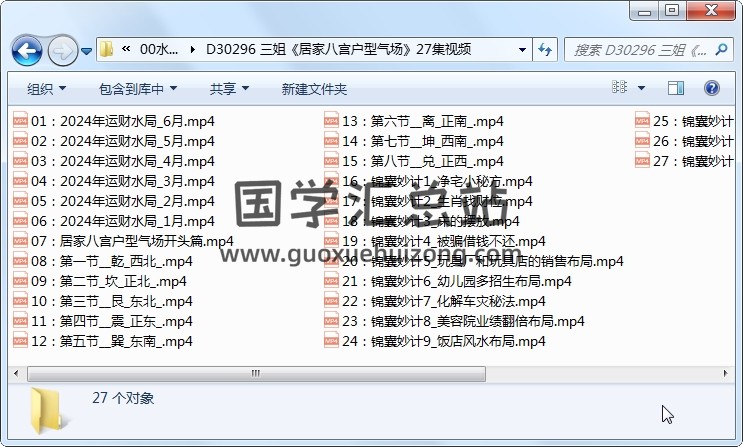Click the scrollbar right arrow
This screenshot has width=743, height=447.
[x=725, y=374]
